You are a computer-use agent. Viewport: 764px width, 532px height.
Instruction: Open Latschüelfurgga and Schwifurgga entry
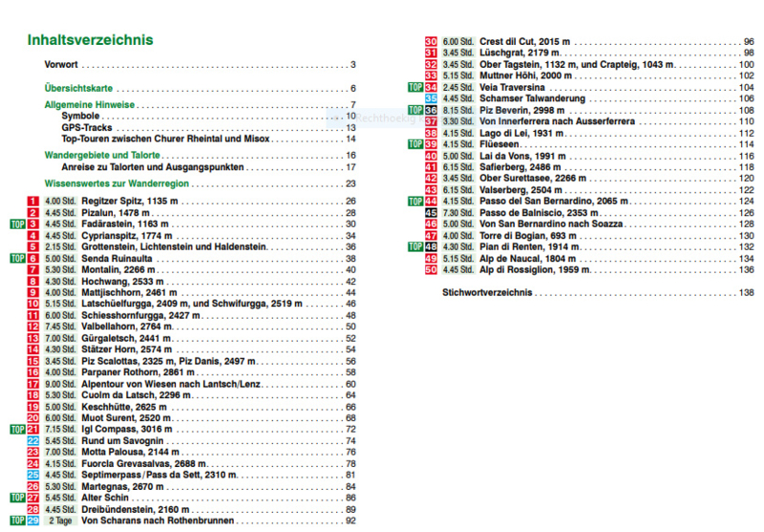pos(192,304)
